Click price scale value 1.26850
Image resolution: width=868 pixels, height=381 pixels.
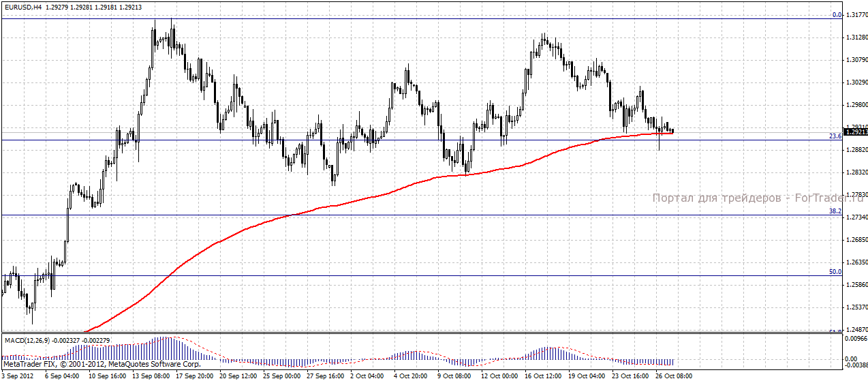point(856,240)
